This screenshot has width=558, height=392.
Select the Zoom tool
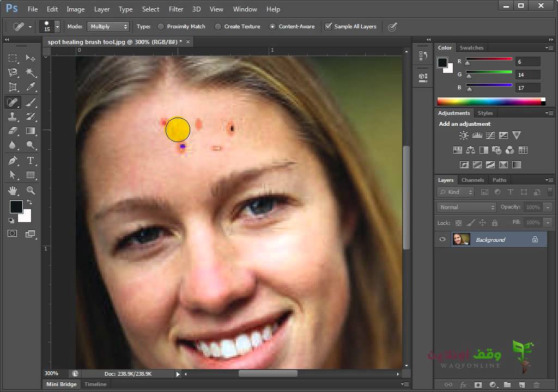tap(31, 191)
